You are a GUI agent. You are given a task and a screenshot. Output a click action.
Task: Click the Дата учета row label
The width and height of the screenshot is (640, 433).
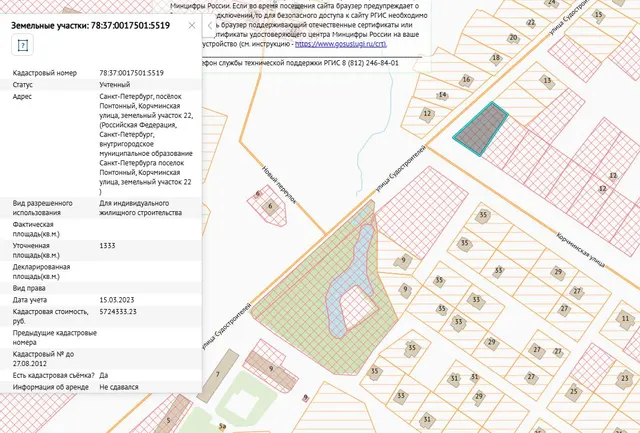coord(30,300)
